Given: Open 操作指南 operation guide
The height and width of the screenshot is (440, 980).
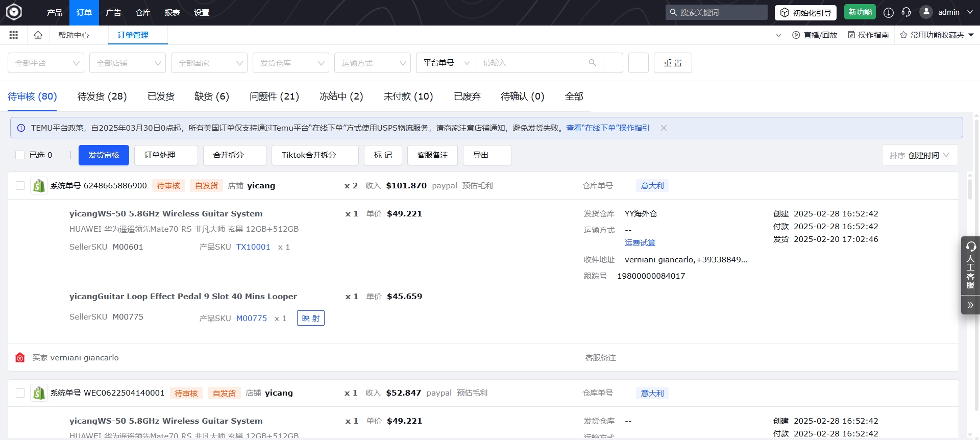Looking at the screenshot, I should [868, 35].
